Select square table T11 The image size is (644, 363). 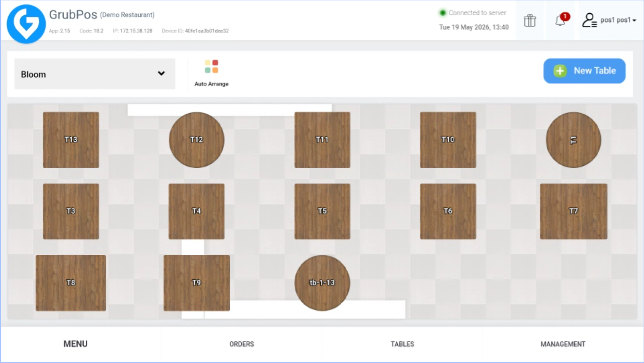(x=322, y=140)
